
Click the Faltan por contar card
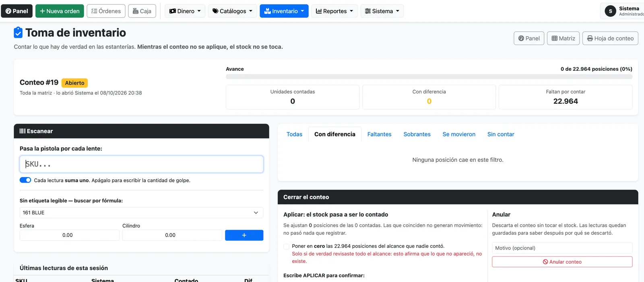(x=566, y=97)
